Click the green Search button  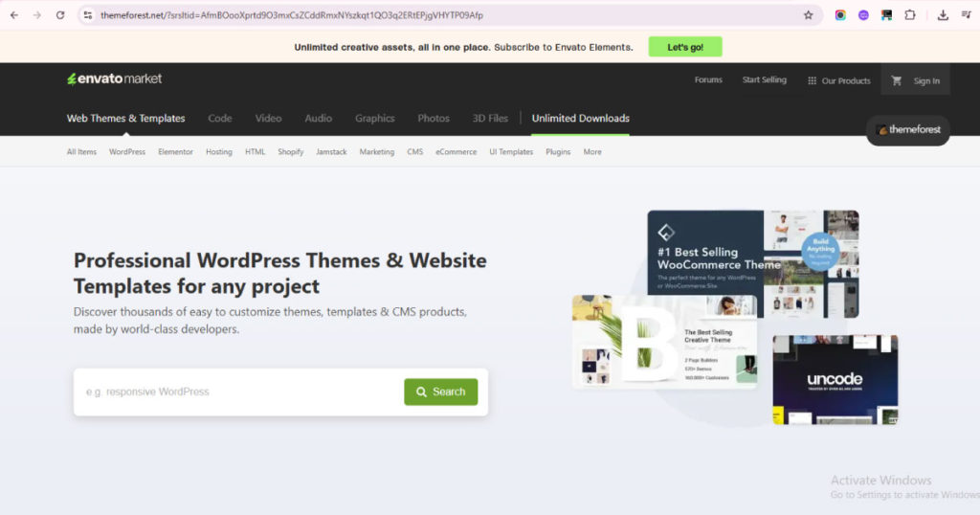(x=440, y=392)
